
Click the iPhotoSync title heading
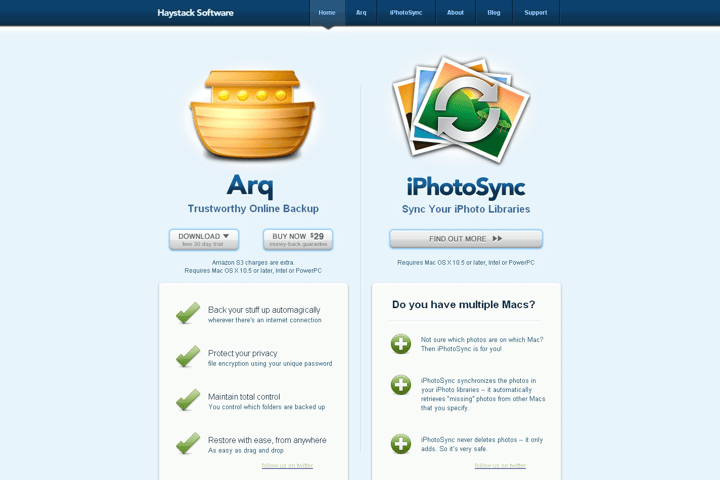click(466, 187)
